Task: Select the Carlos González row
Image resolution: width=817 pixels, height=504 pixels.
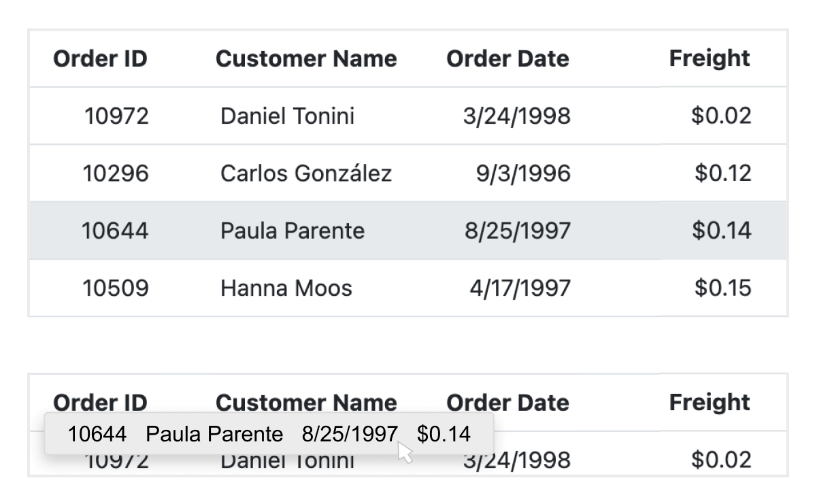Action: point(306,173)
